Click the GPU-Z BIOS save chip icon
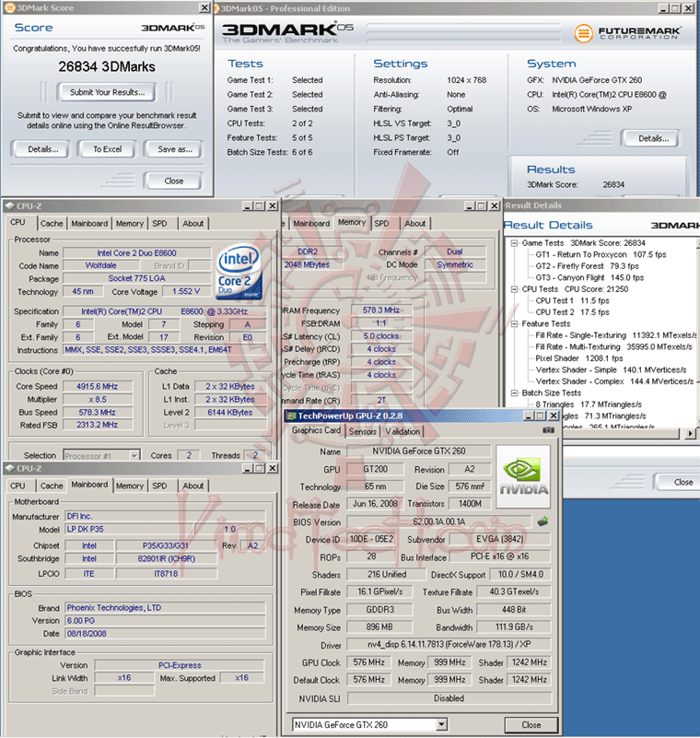Screen dimensions: 700x738 tap(542, 521)
